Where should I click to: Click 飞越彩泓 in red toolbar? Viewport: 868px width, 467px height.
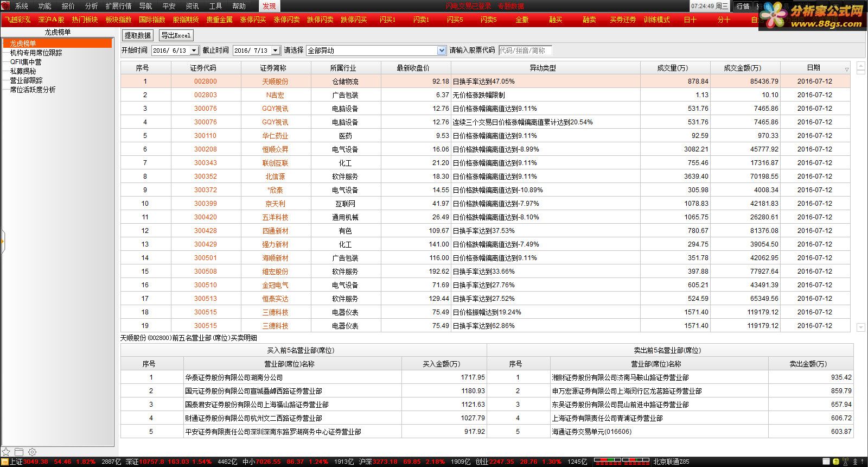pyautogui.click(x=17, y=20)
